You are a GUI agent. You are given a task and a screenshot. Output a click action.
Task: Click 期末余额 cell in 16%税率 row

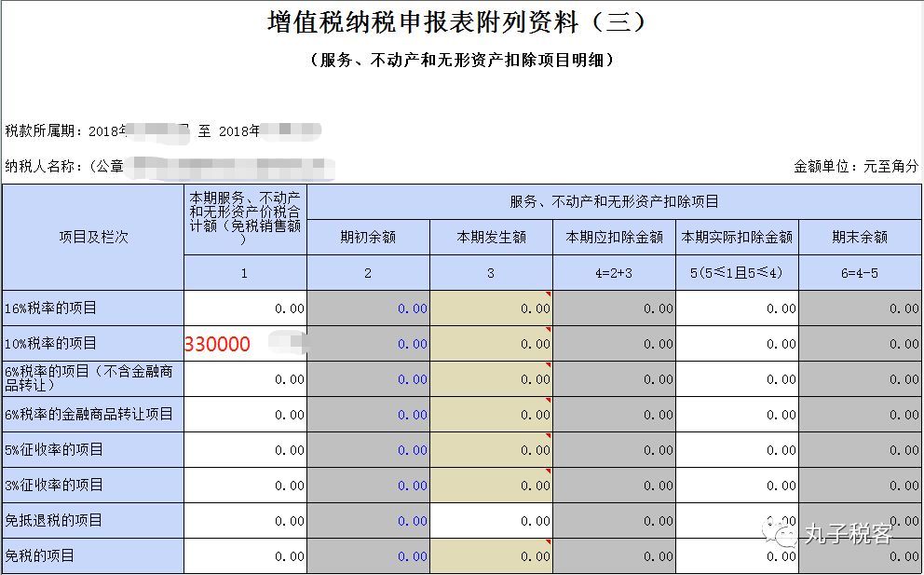pyautogui.click(x=860, y=308)
